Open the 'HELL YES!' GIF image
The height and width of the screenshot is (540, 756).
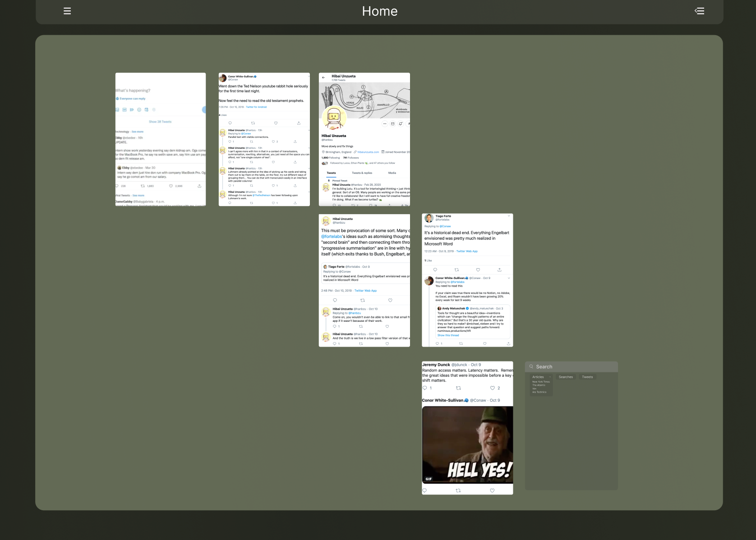(467, 444)
